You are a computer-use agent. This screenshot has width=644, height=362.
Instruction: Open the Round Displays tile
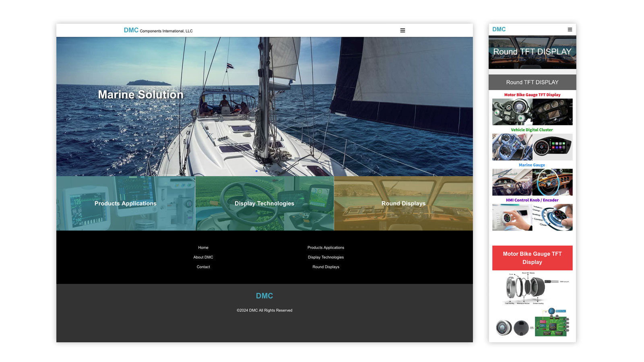click(403, 204)
